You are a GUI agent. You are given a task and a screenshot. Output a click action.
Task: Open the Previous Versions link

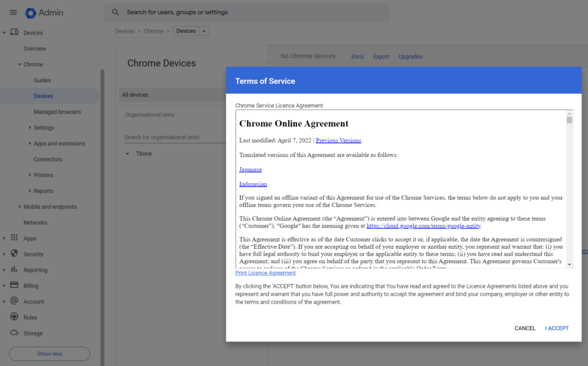pyautogui.click(x=338, y=140)
